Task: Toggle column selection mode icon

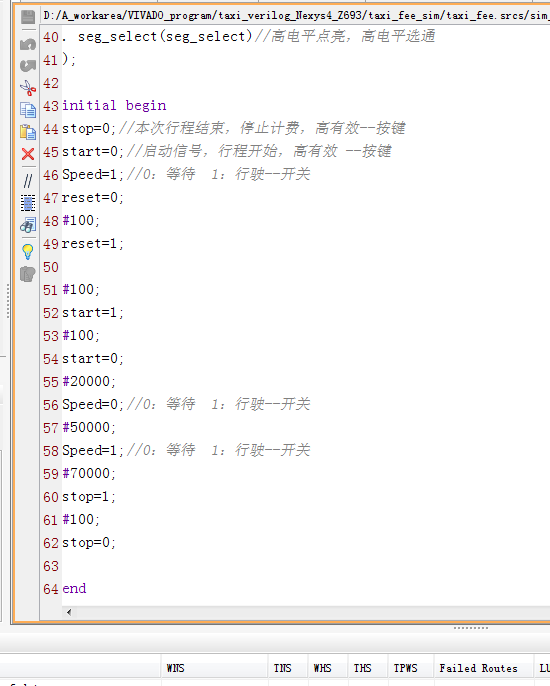Action: [x=28, y=203]
